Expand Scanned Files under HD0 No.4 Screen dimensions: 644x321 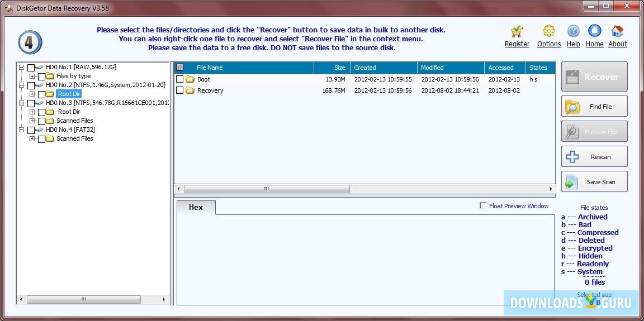32,138
